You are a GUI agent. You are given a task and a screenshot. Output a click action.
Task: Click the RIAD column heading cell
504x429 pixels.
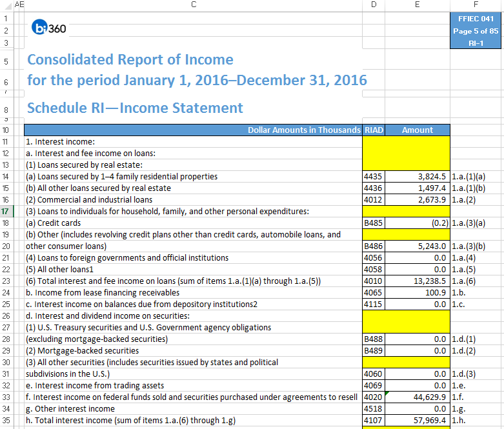[x=374, y=130]
